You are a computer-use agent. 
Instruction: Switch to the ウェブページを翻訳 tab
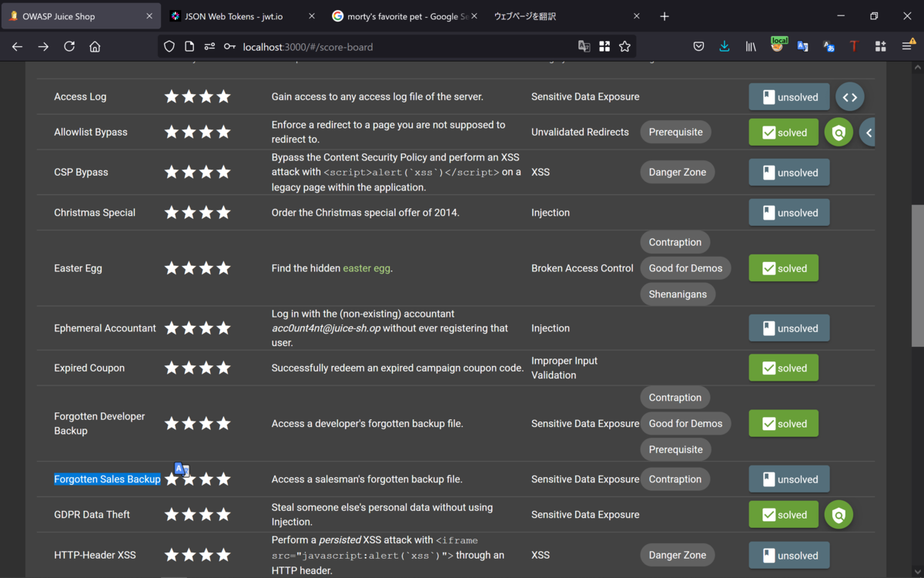pos(567,16)
